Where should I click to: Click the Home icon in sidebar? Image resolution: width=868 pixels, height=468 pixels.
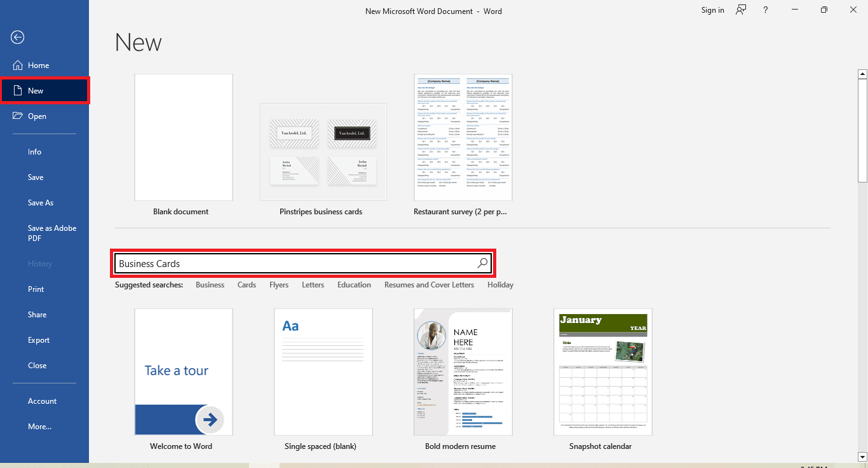pyautogui.click(x=17, y=65)
